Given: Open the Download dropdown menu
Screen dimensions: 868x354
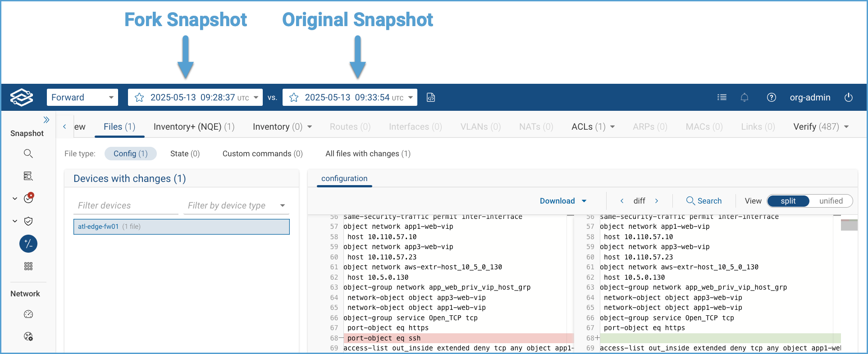Looking at the screenshot, I should pyautogui.click(x=563, y=201).
